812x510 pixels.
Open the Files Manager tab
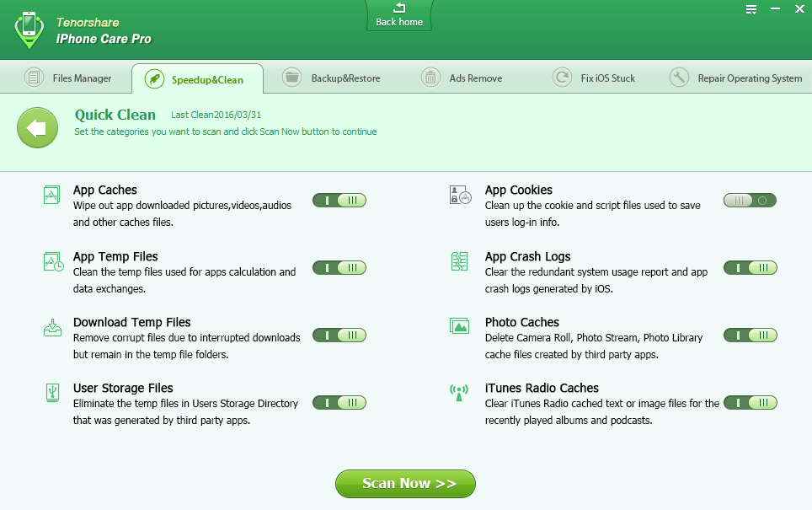69,78
